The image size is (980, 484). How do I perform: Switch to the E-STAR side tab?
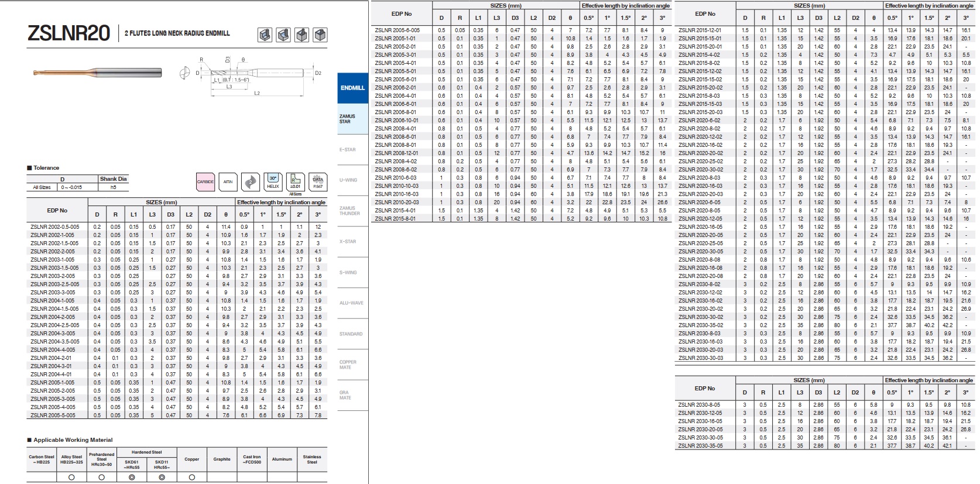coord(352,150)
